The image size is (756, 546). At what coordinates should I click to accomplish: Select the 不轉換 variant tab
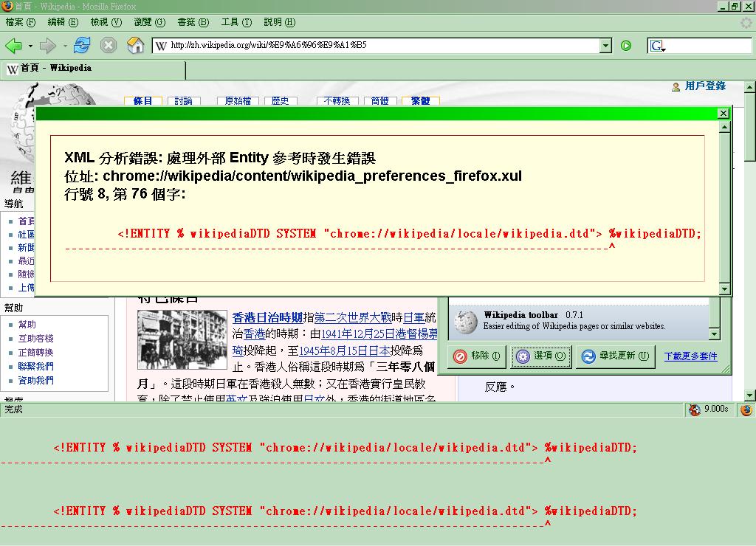[337, 101]
